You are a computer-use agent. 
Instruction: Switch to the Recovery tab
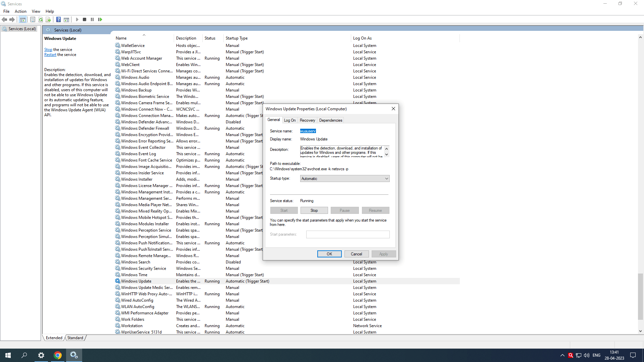tap(307, 120)
